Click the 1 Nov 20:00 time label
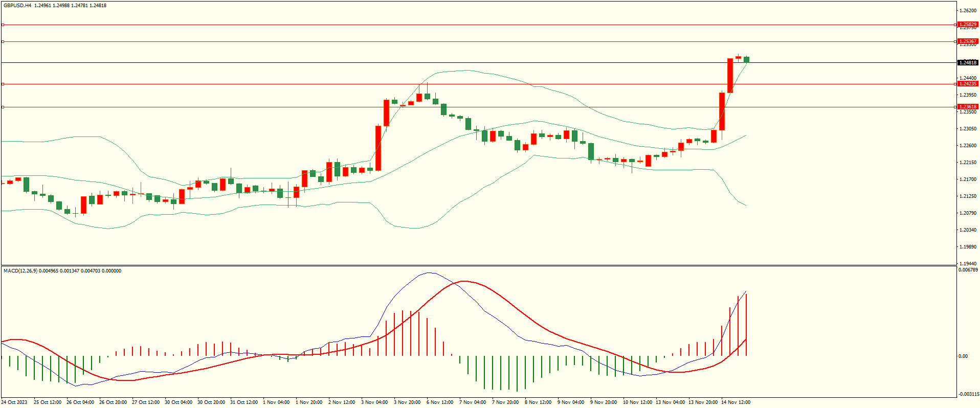Image resolution: width=980 pixels, height=408 pixels. pyautogui.click(x=309, y=402)
